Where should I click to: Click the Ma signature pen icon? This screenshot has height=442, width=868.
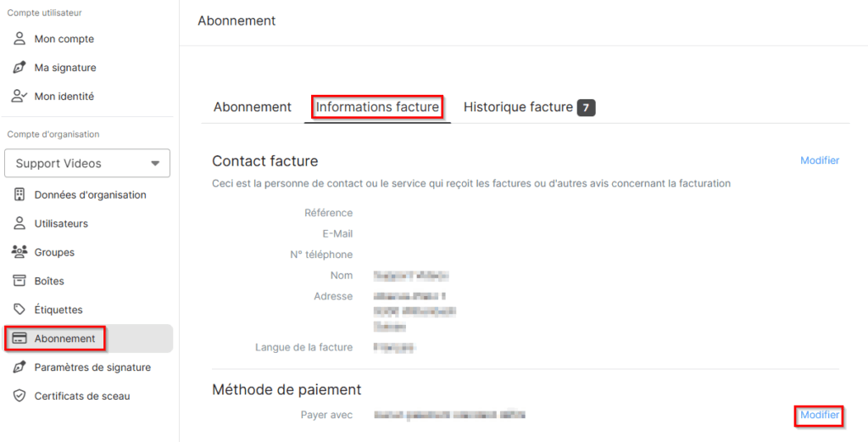[19, 68]
